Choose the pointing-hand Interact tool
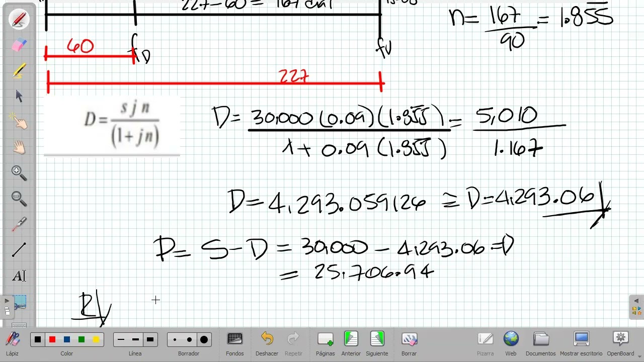This screenshot has width=644, height=362. 19,122
